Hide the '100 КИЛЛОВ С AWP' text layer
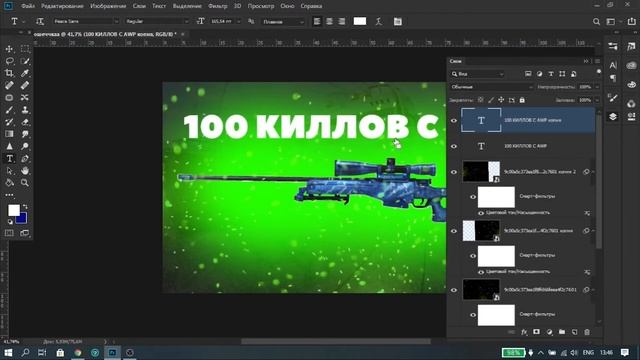The image size is (640, 360). pyautogui.click(x=454, y=146)
